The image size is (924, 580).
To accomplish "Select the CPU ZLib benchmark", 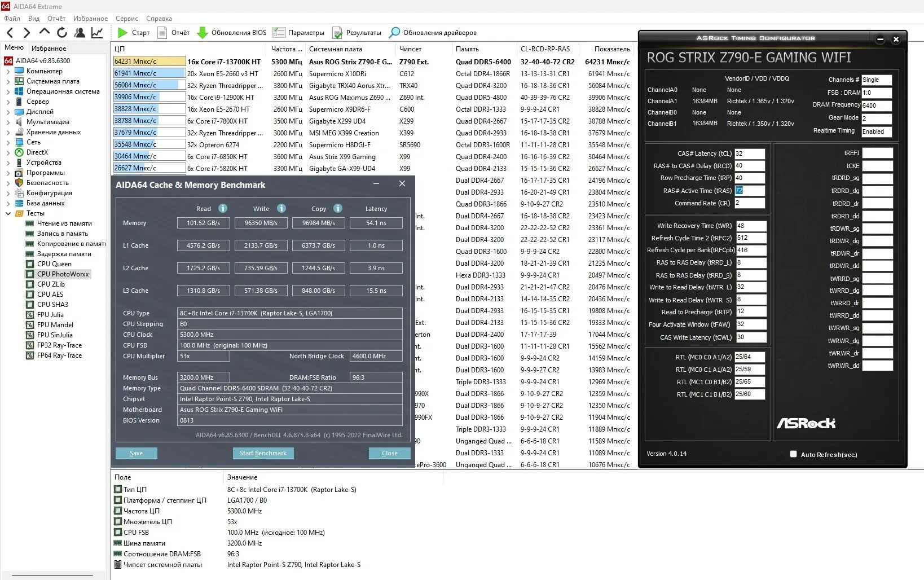I will (x=51, y=284).
